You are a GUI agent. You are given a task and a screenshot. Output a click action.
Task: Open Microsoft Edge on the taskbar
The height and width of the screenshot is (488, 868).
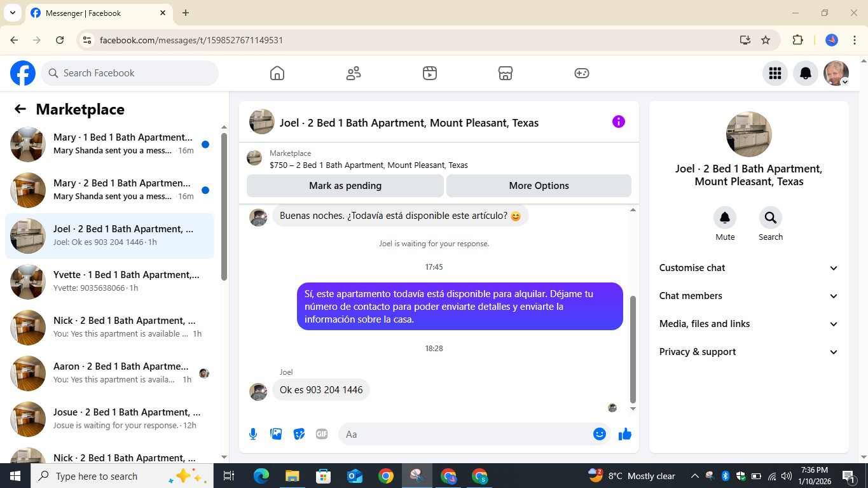click(x=261, y=476)
